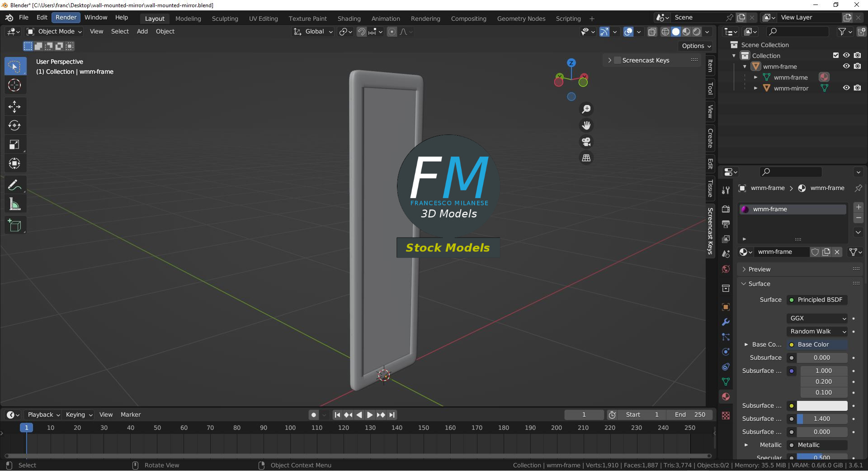Click the fake user shield icon
Image resolution: width=868 pixels, height=471 pixels.
(815, 252)
